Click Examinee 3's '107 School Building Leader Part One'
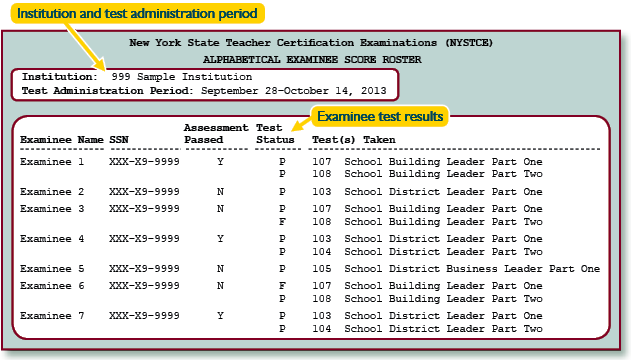Screen dimensions: 631x360 click(427, 209)
